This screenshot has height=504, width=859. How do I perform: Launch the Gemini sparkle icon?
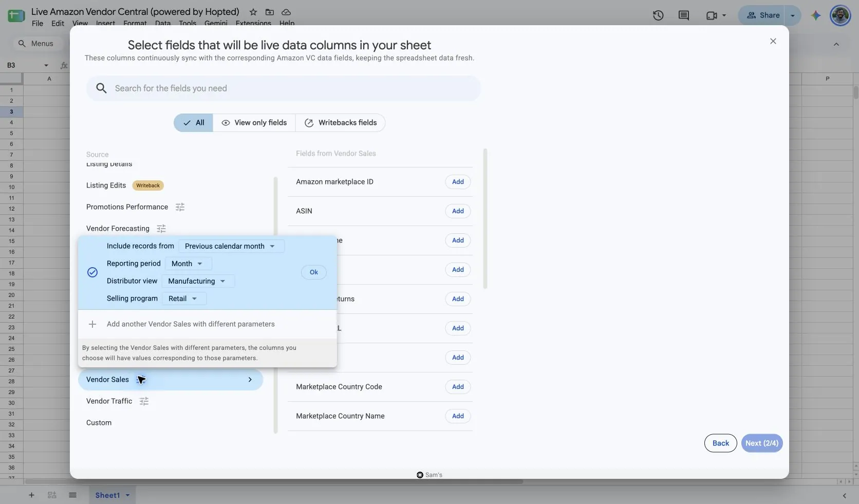[x=816, y=15]
